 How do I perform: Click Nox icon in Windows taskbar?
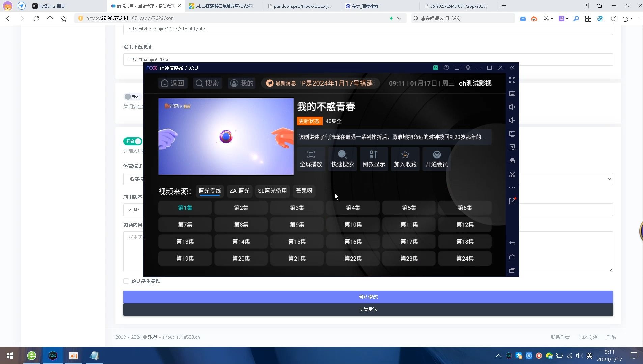(53, 356)
